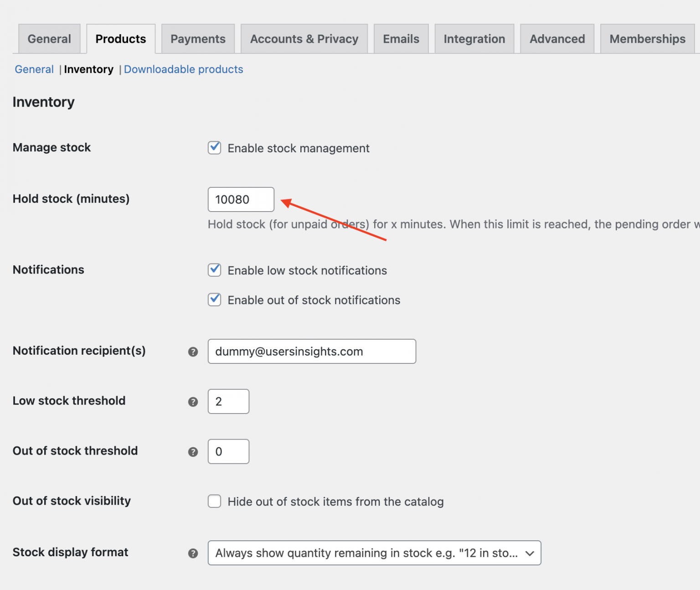This screenshot has width=700, height=590.
Task: Disable stock management
Action: point(214,148)
